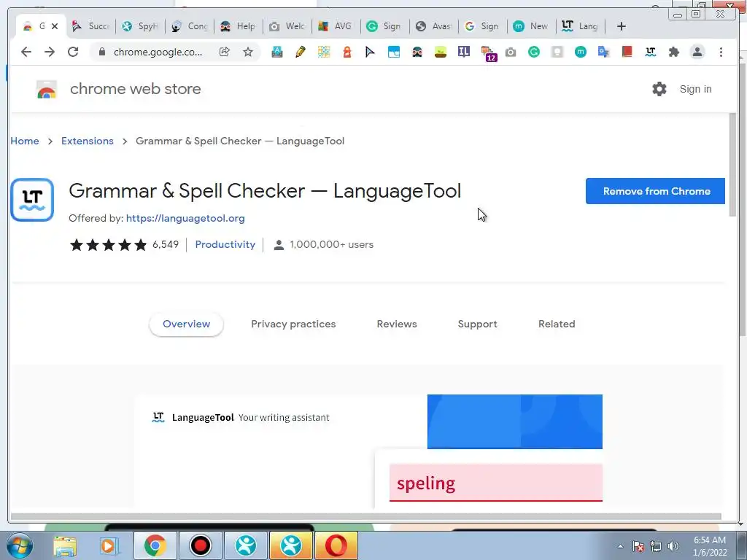This screenshot has width=747, height=560.
Task: Click the share page icon in address bar
Action: point(225,52)
